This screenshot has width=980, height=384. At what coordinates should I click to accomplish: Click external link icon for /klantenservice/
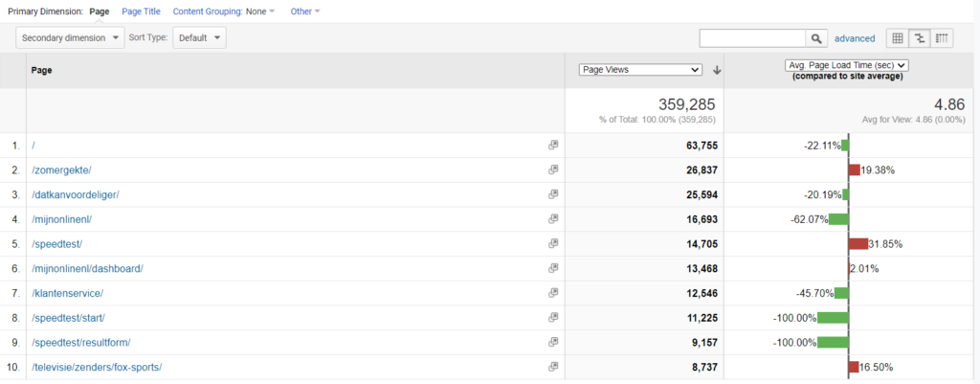pyautogui.click(x=553, y=293)
